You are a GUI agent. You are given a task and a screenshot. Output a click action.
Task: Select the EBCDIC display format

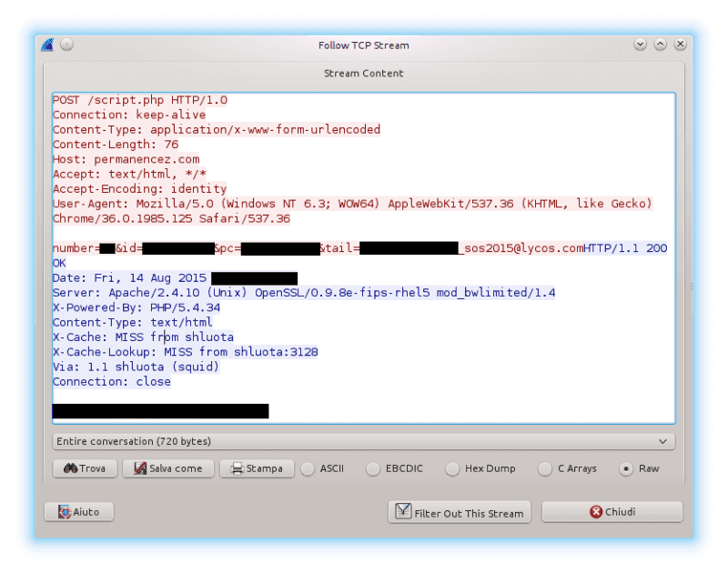point(373,469)
